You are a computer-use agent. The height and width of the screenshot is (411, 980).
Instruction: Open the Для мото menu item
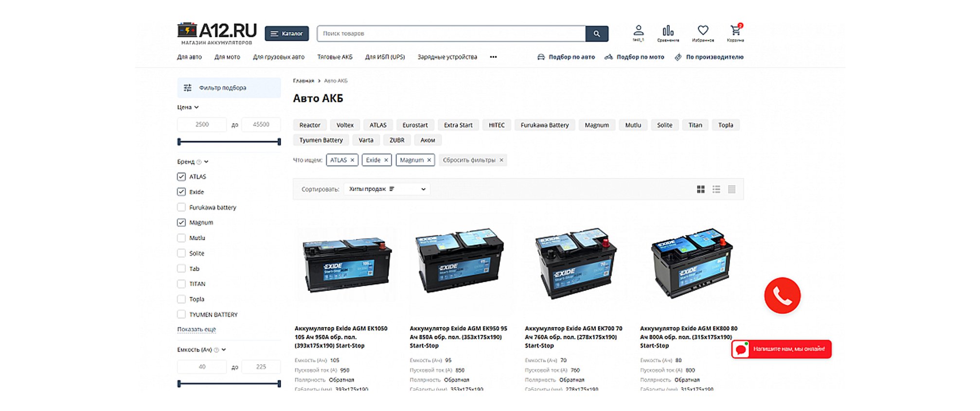[x=227, y=57]
